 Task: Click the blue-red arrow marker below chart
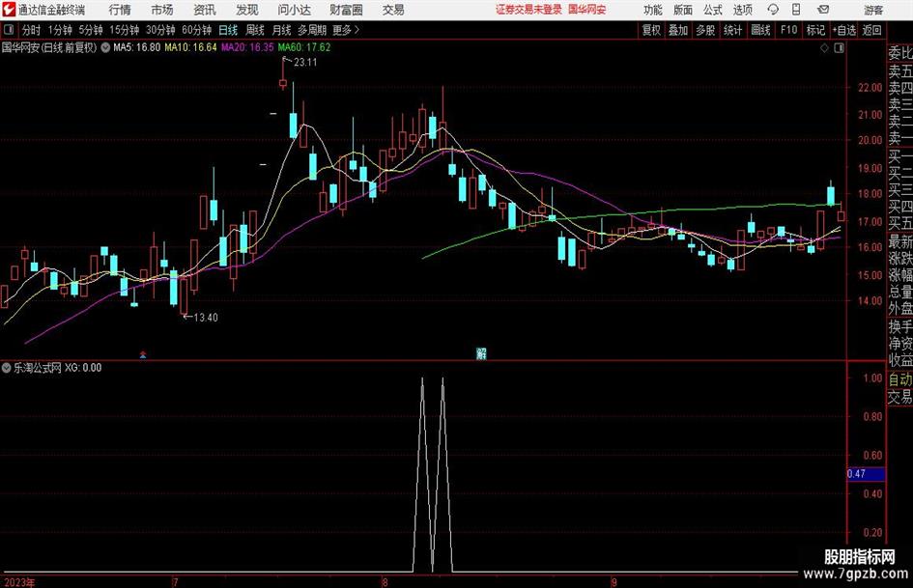143,354
